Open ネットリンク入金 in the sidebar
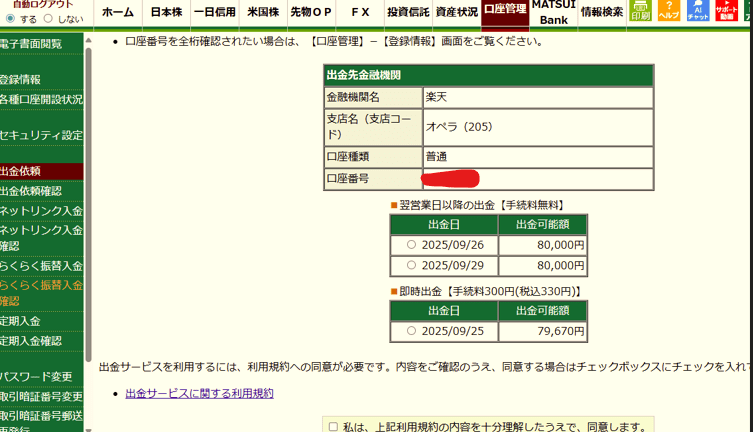 tap(41, 211)
